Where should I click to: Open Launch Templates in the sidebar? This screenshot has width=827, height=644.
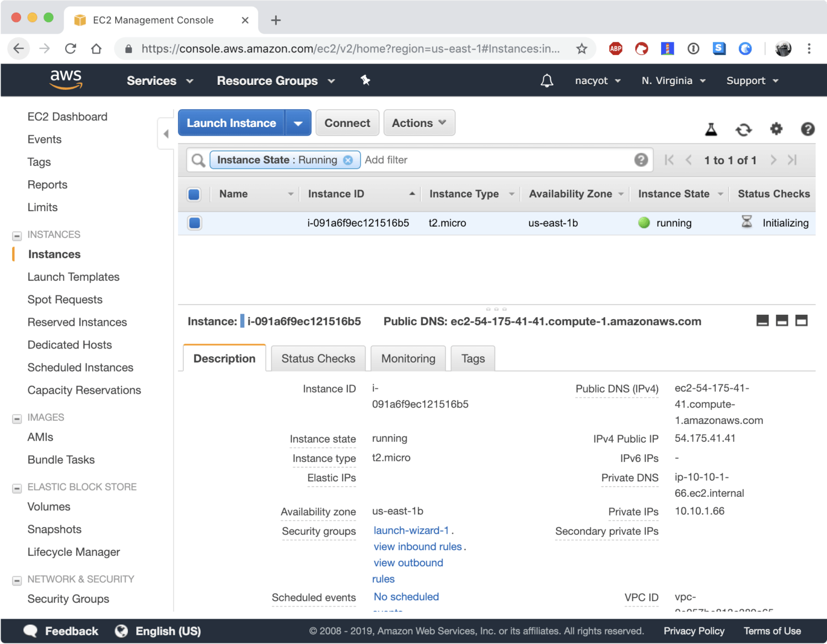coord(73,277)
